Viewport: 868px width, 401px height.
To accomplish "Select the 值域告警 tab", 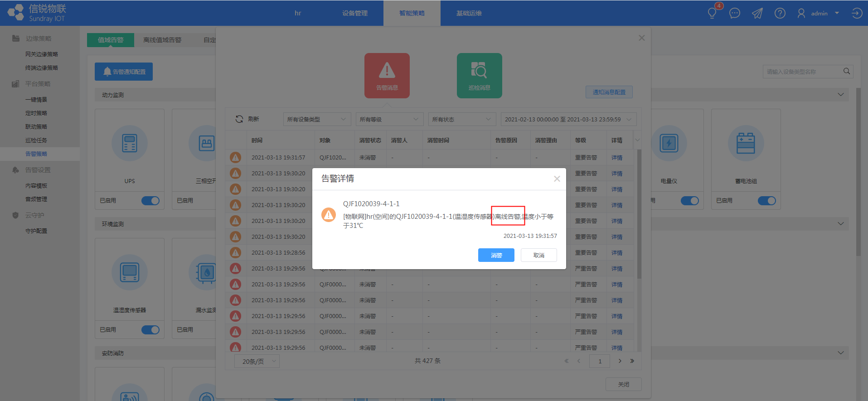I will tap(111, 40).
